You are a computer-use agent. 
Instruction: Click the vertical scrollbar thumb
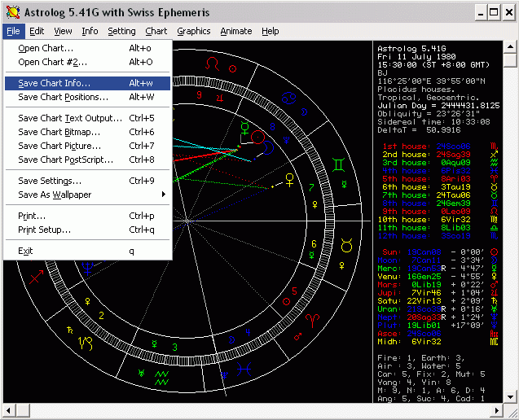pos(510,60)
